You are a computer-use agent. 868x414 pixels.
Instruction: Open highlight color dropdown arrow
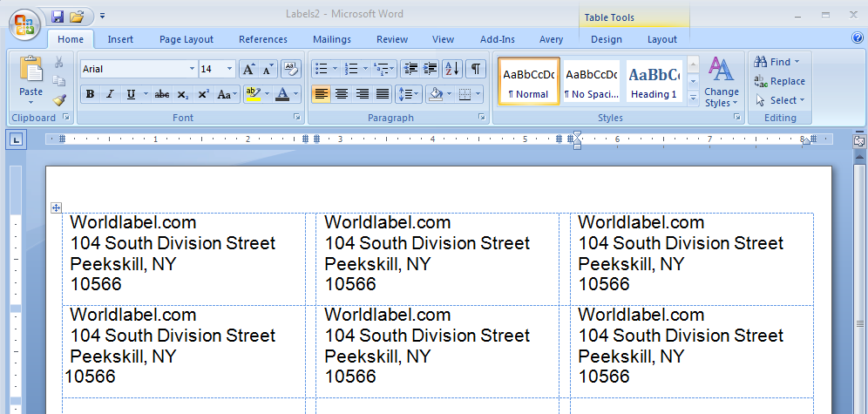pyautogui.click(x=268, y=94)
